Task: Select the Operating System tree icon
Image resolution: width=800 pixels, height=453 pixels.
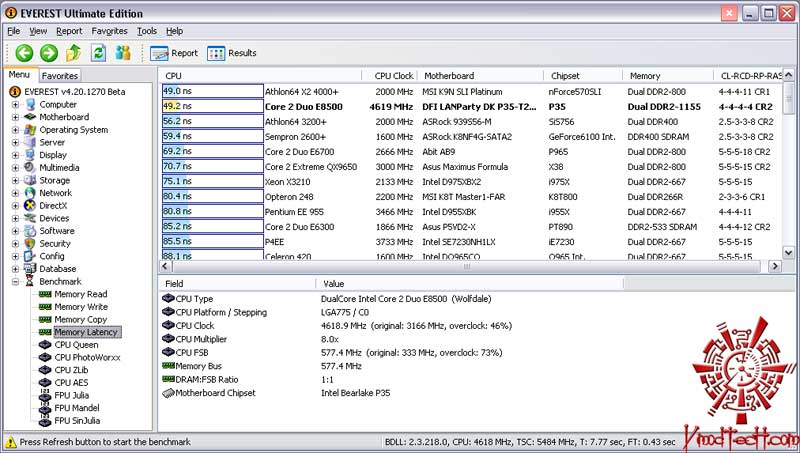Action: coord(31,130)
